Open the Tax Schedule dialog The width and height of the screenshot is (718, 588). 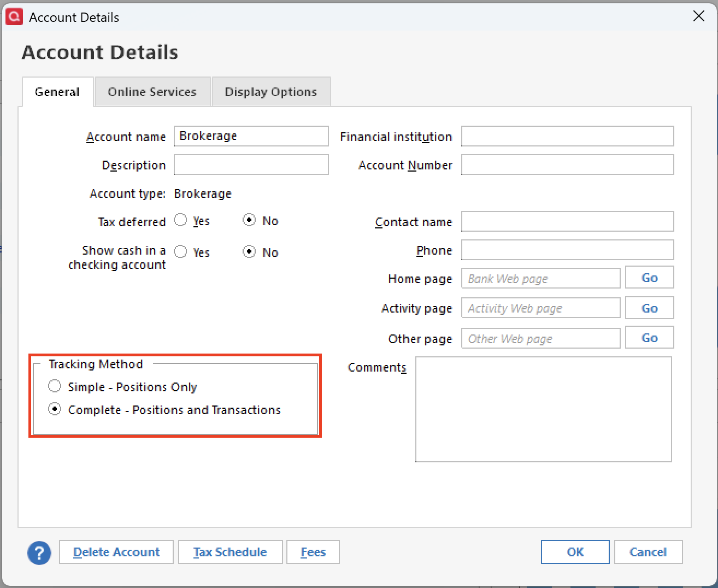click(x=230, y=552)
